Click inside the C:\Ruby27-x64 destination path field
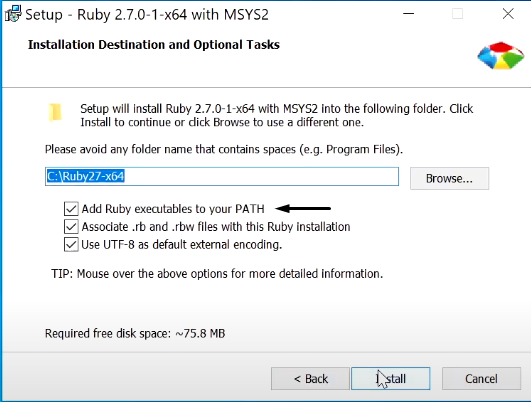The image size is (531, 402). point(222,176)
